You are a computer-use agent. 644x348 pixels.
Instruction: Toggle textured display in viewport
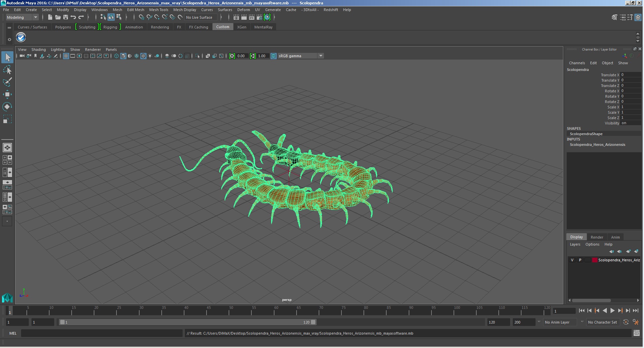[x=143, y=56]
